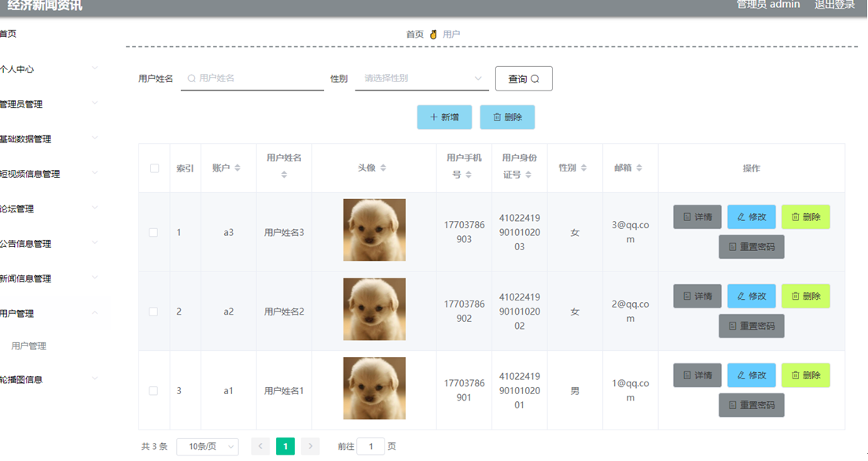The width and height of the screenshot is (868, 461).
Task: Expand the 论坛管理 sidebar menu
Action: point(50,209)
